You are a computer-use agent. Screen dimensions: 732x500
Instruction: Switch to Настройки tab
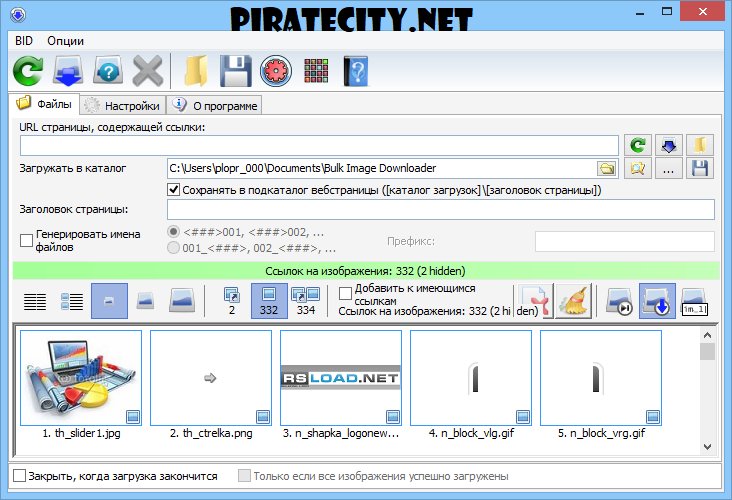123,106
